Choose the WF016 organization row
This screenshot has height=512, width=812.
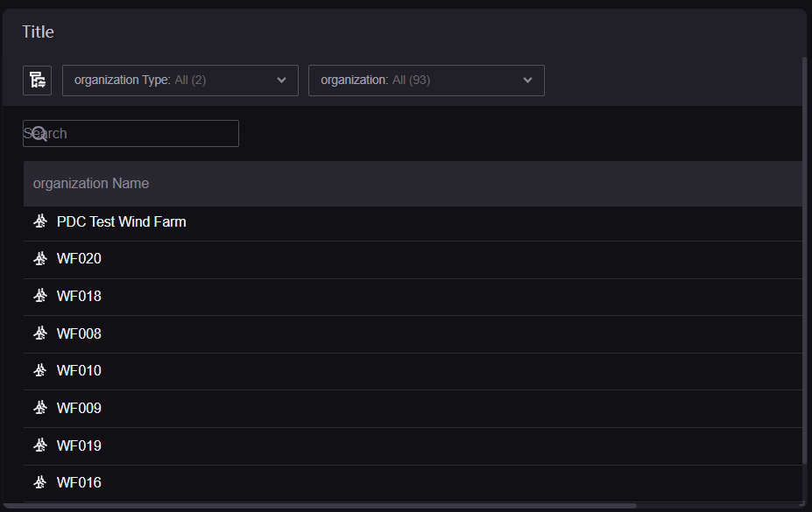tap(413, 483)
